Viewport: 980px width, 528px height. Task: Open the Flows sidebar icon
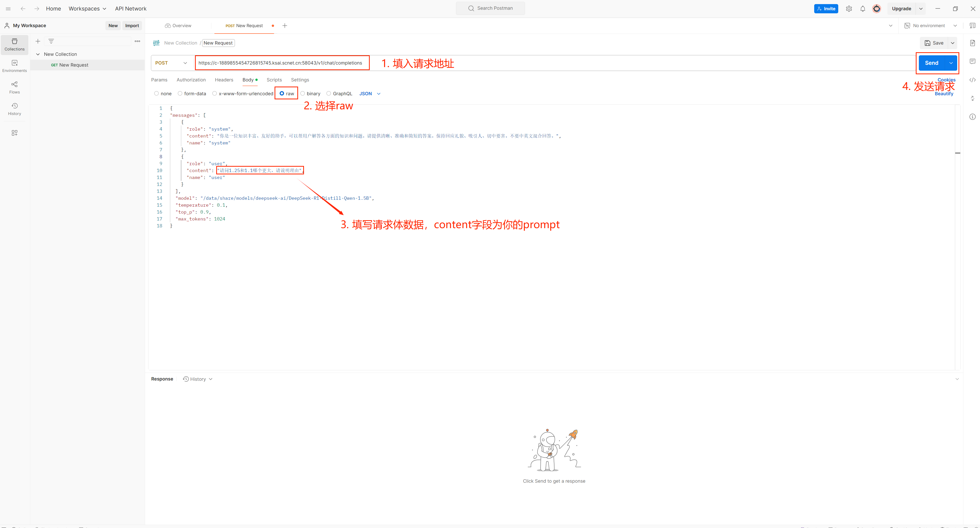(x=14, y=87)
